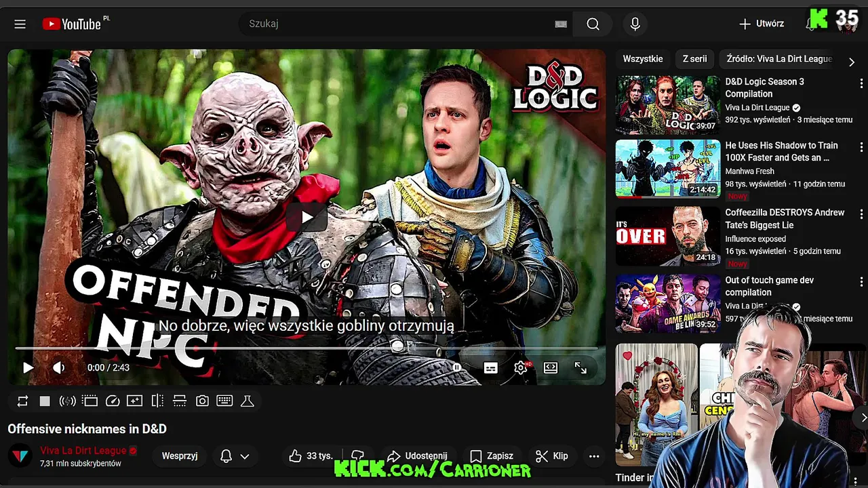The width and height of the screenshot is (868, 488).
Task: Select Źródło: Viva La Dirt League chip
Action: pyautogui.click(x=779, y=59)
